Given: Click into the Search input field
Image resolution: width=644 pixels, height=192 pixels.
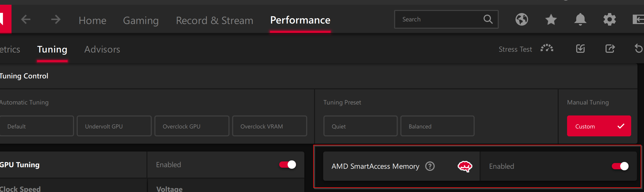Looking at the screenshot, I should 440,19.
